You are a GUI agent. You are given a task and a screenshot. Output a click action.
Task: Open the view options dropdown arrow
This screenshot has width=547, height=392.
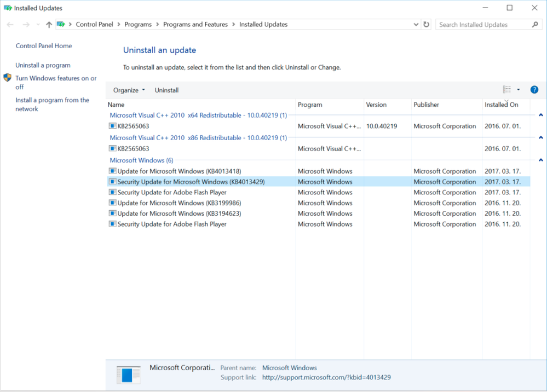(x=519, y=90)
